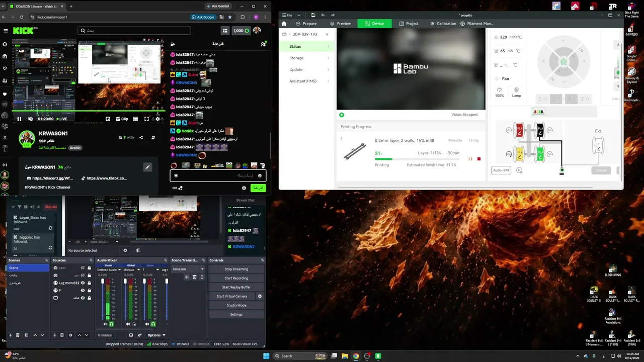This screenshot has height=362, width=644.
Task: Open the Discord link on the channel
Action: (49, 178)
